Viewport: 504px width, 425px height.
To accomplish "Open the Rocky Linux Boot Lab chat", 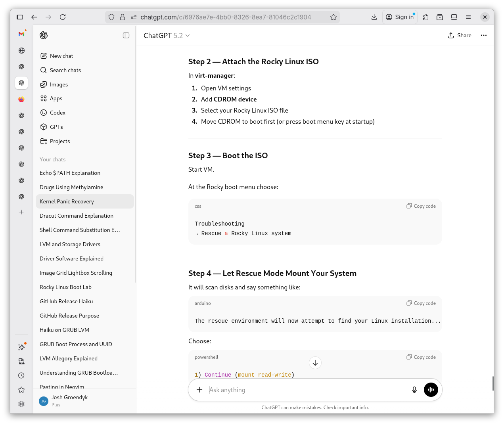I will tap(65, 287).
